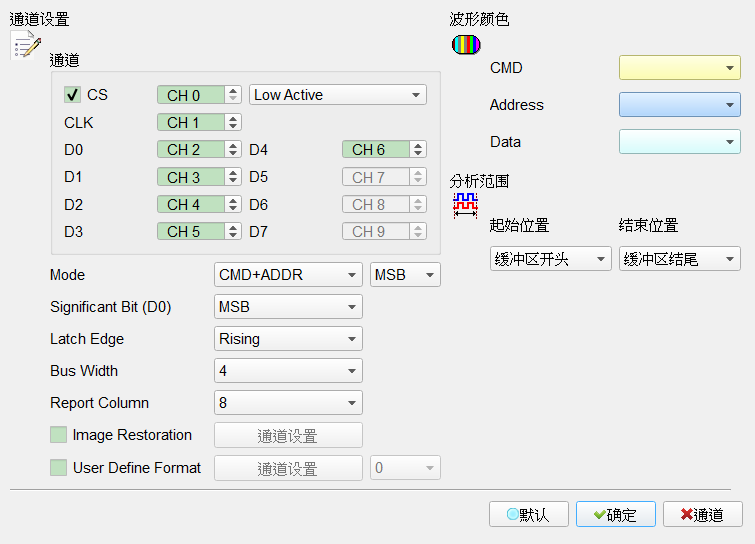Uncheck the CS checkbox

(x=72, y=95)
